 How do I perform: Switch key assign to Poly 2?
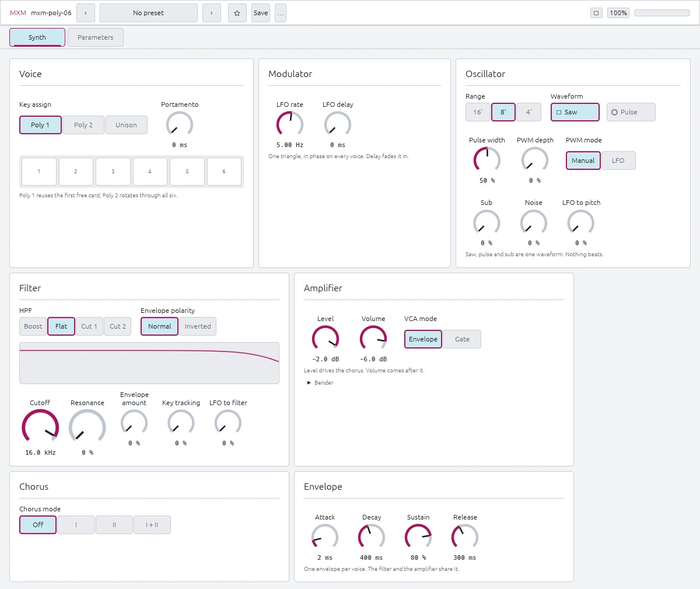83,125
